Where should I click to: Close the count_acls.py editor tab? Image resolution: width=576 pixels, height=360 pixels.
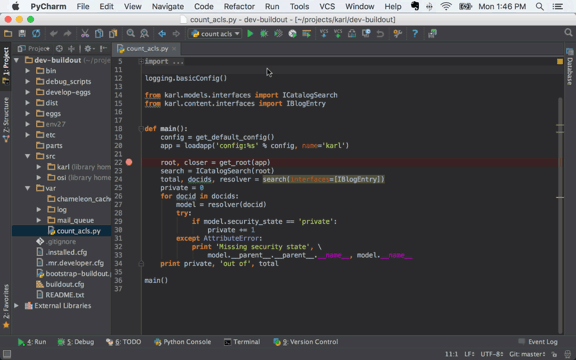(174, 49)
